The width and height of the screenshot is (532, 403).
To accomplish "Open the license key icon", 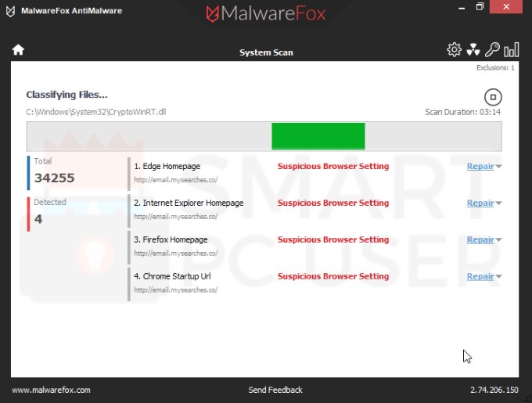I will pos(492,49).
